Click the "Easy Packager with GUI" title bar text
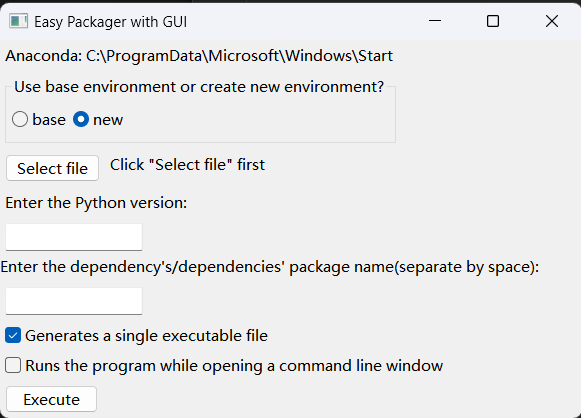This screenshot has height=418, width=581. point(110,22)
